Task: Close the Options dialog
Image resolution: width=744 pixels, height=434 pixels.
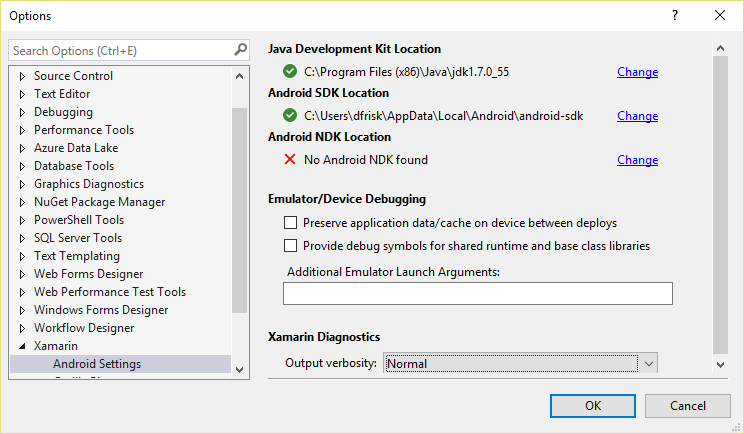Action: pyautogui.click(x=720, y=15)
